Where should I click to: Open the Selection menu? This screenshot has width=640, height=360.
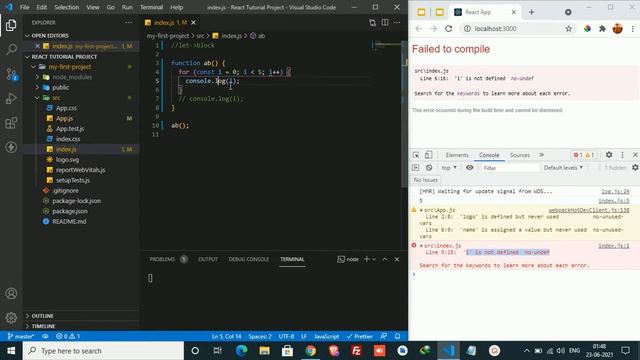pyautogui.click(x=67, y=7)
